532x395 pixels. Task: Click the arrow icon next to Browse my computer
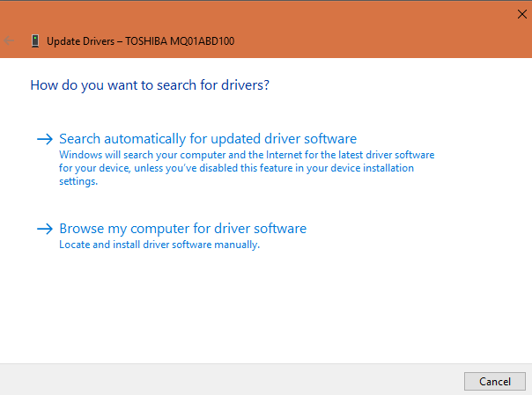[44, 229]
